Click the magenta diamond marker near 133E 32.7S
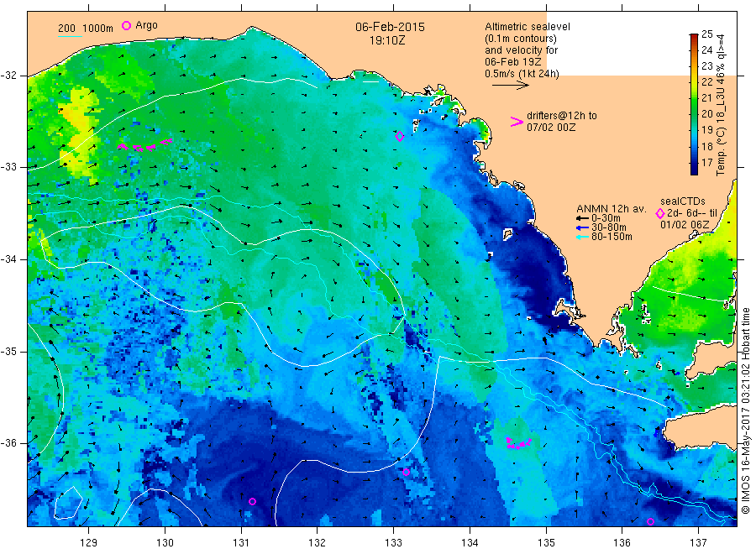Viewport: 756px width, 554px height. tap(400, 137)
